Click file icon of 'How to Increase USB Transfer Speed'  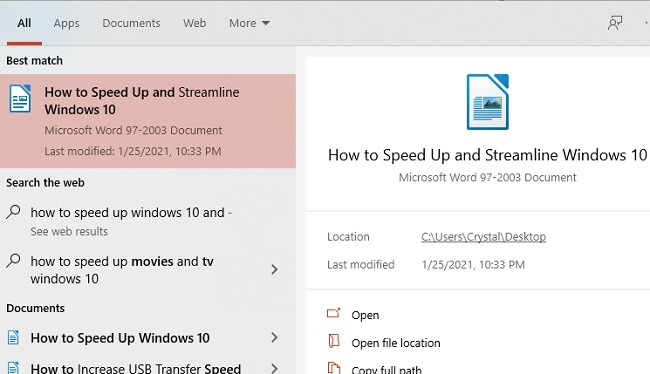click(x=13, y=368)
